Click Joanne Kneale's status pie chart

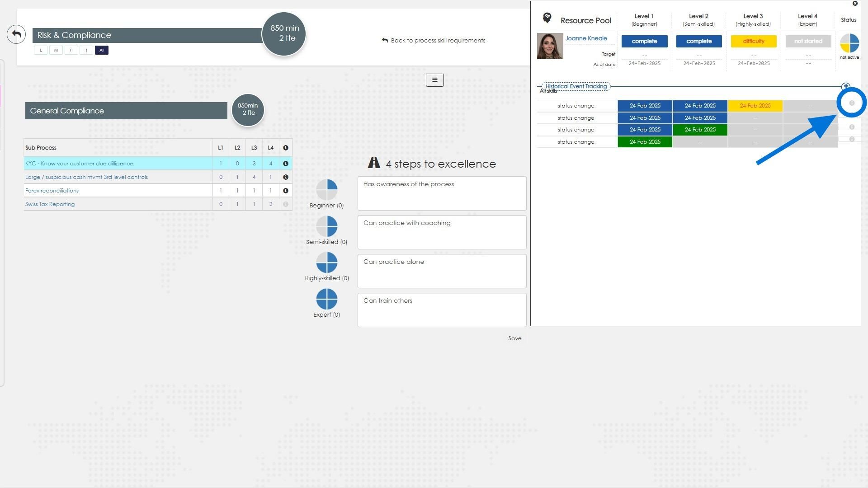click(x=849, y=43)
